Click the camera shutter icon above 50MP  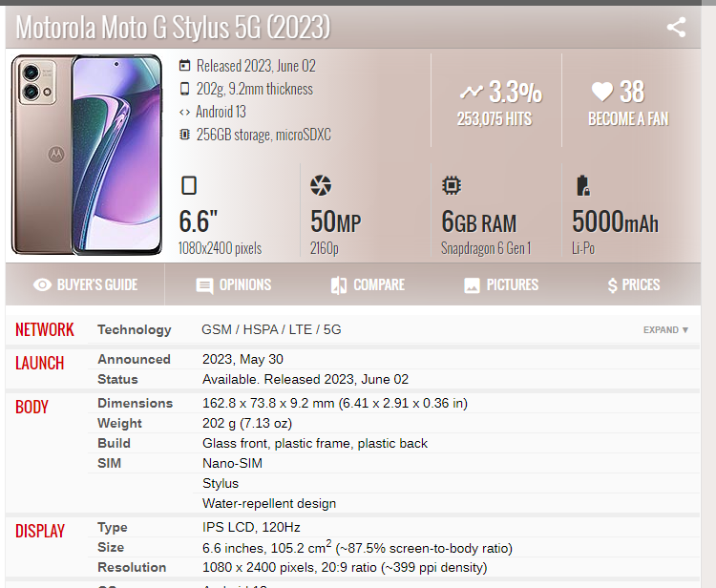[x=321, y=185]
